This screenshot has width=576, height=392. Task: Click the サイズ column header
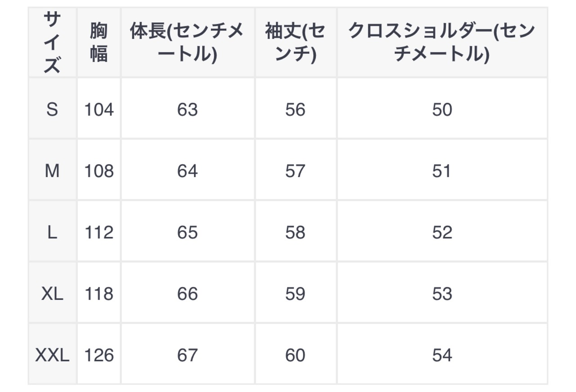click(x=52, y=42)
